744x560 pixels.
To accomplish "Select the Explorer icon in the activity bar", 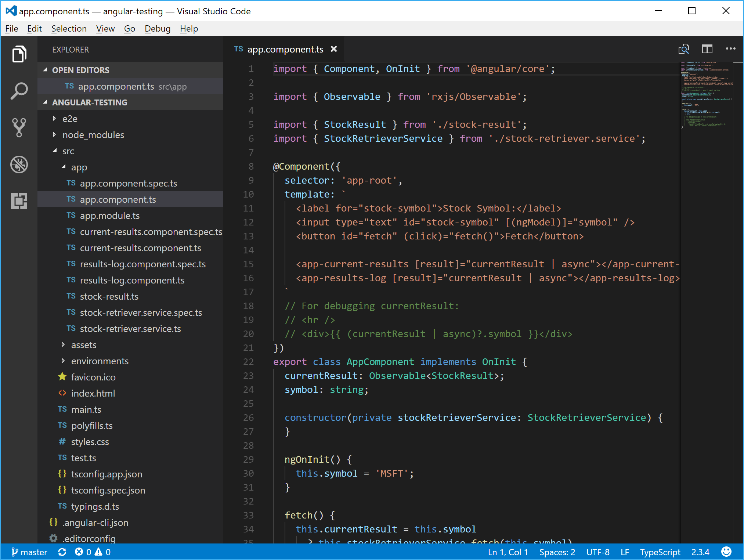I will 19,54.
